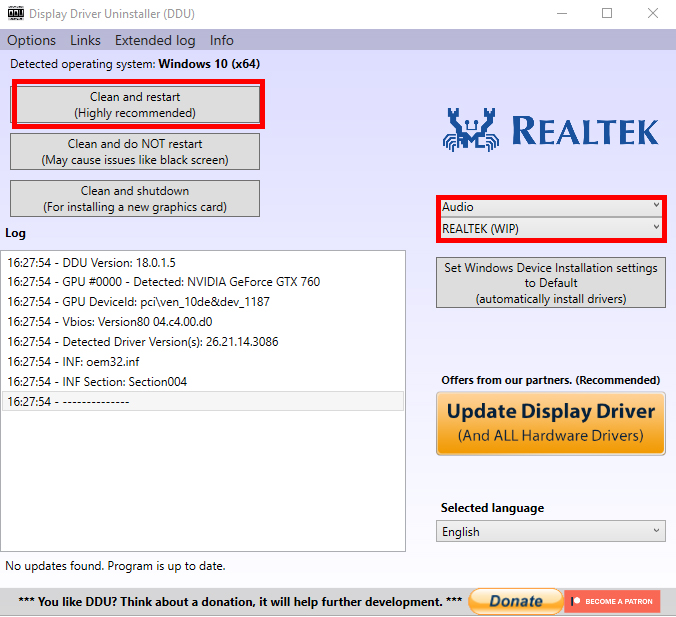Select the INF Section: Section004 log line

coord(203,382)
